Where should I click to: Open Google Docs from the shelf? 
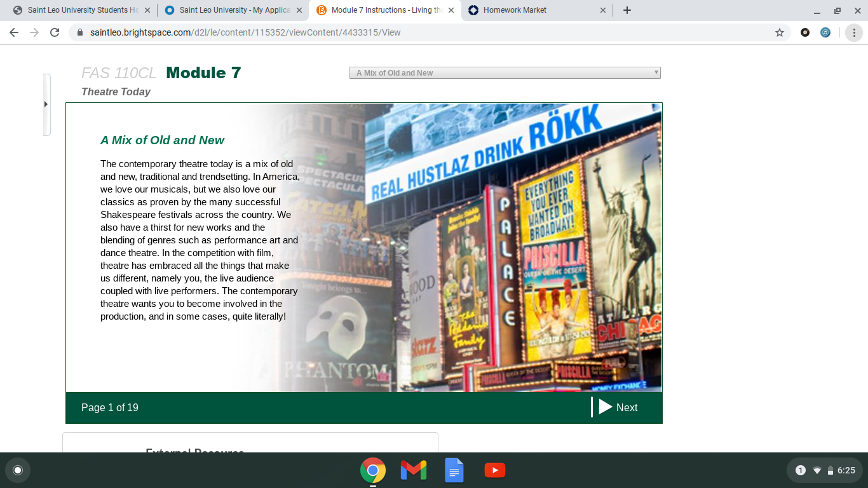tap(454, 470)
